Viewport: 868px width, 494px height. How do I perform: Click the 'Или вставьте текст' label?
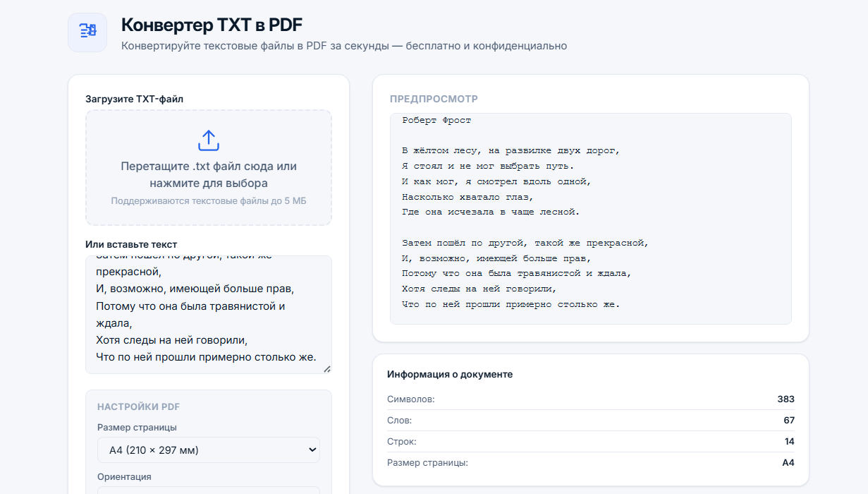point(131,244)
